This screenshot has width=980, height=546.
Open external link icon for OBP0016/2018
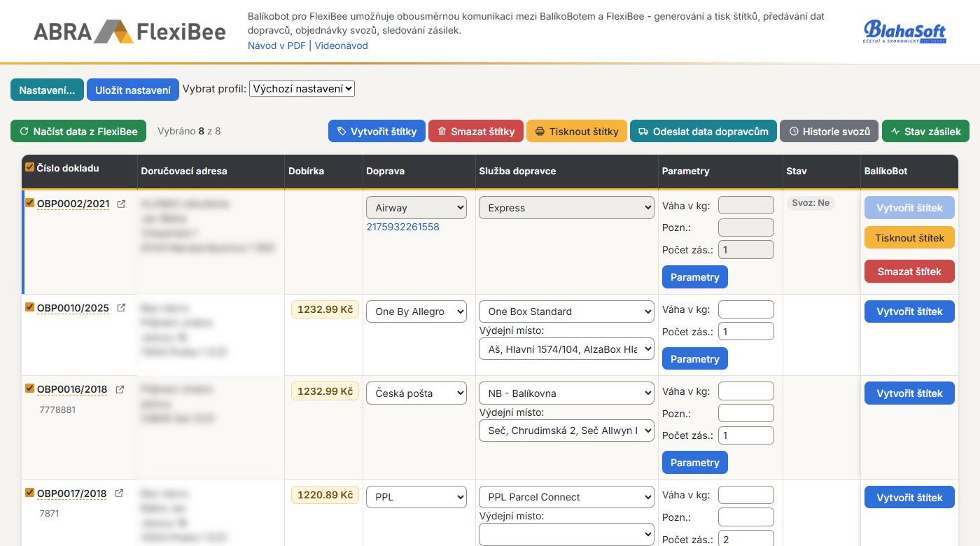coord(120,390)
